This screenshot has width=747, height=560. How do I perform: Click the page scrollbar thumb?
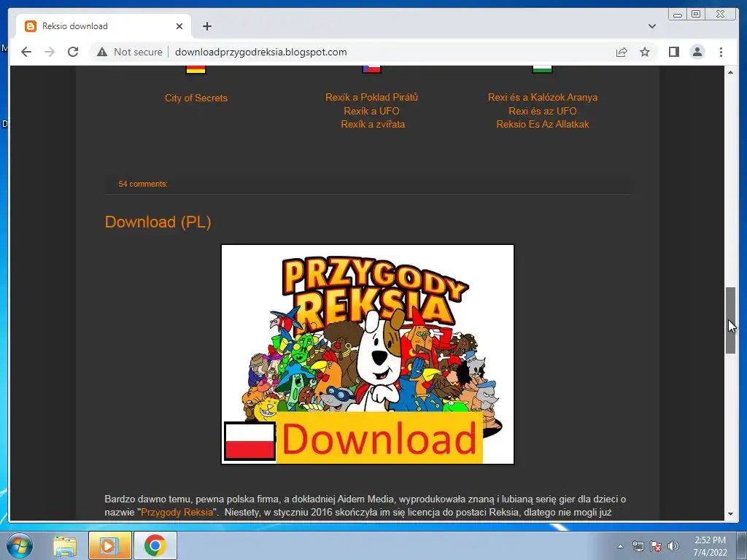coord(730,320)
